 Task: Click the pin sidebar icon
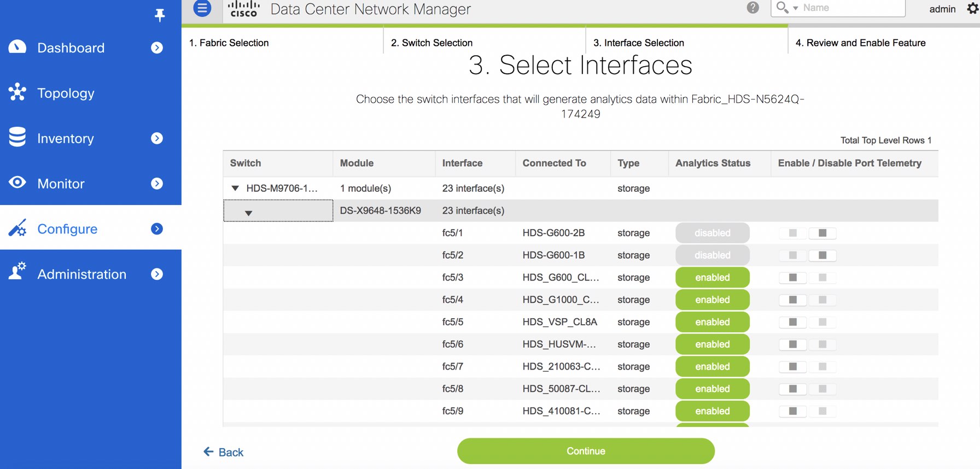tap(160, 15)
